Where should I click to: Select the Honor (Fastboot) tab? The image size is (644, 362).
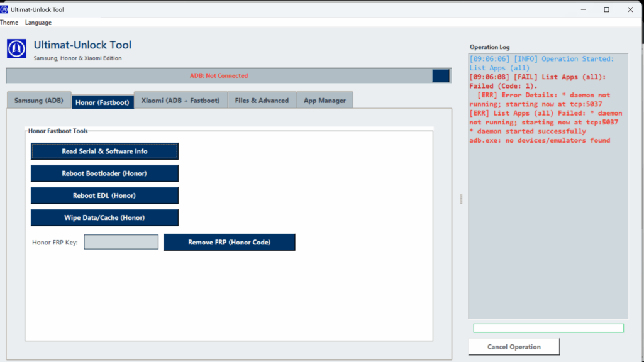pyautogui.click(x=103, y=102)
